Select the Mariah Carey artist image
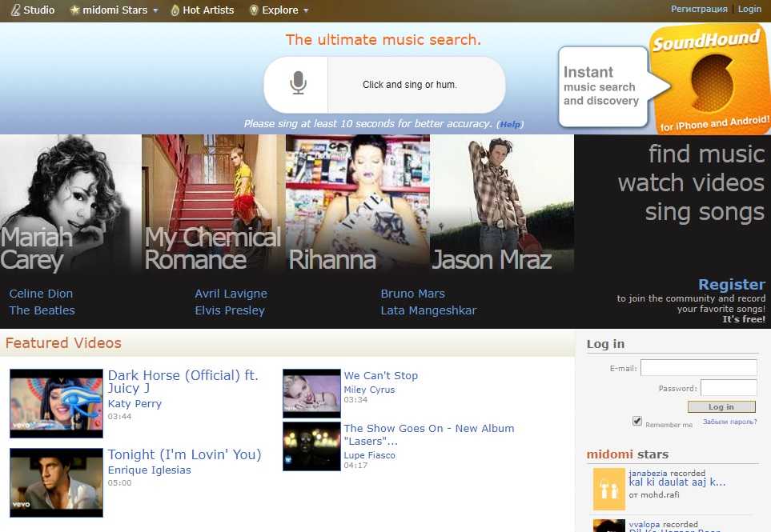This screenshot has height=532, width=771. pyautogui.click(x=70, y=204)
